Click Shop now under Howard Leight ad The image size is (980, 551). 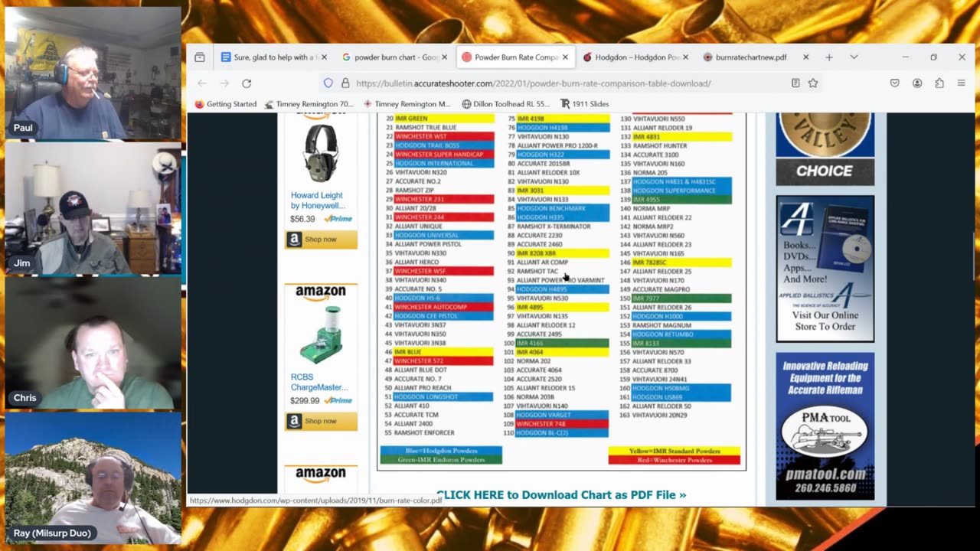point(321,240)
